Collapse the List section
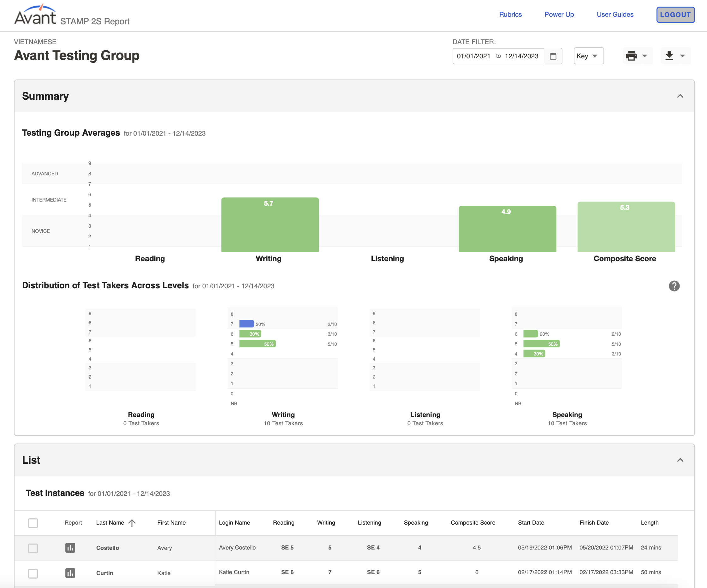The width and height of the screenshot is (707, 588). click(680, 460)
